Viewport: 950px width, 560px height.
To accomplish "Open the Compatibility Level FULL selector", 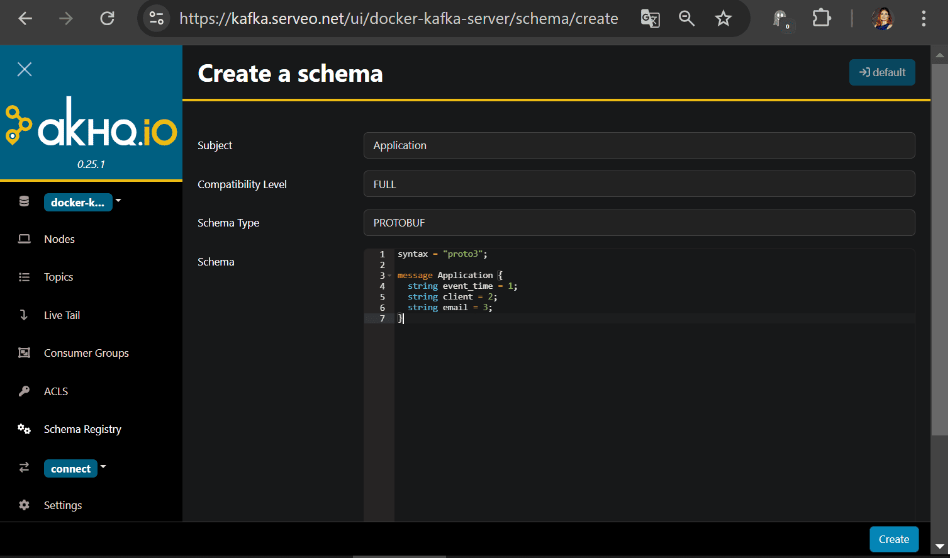I will tap(639, 184).
